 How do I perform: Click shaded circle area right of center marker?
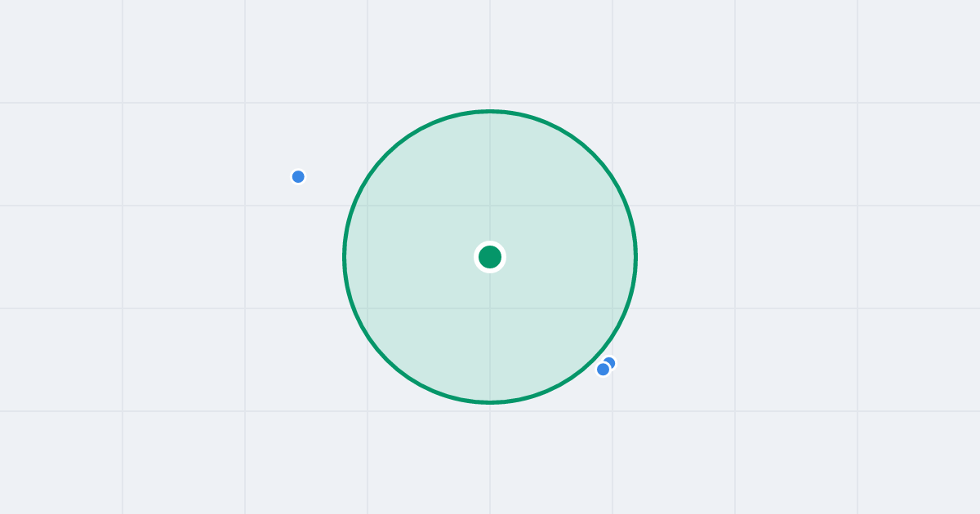coord(572,257)
